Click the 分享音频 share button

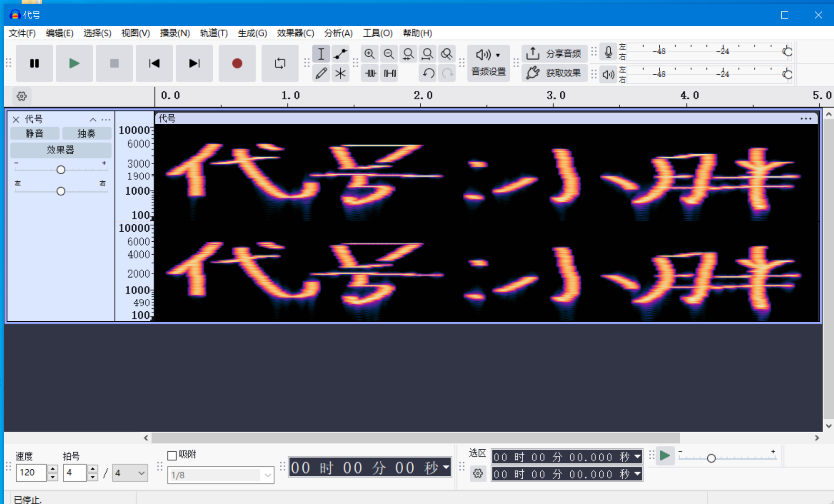click(555, 54)
